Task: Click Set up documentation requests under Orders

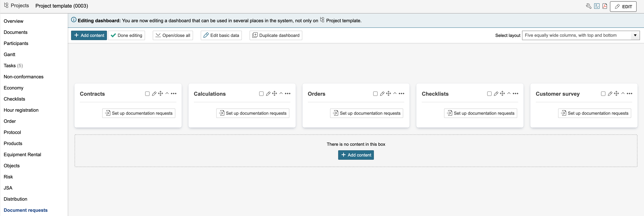Action: coord(366,113)
